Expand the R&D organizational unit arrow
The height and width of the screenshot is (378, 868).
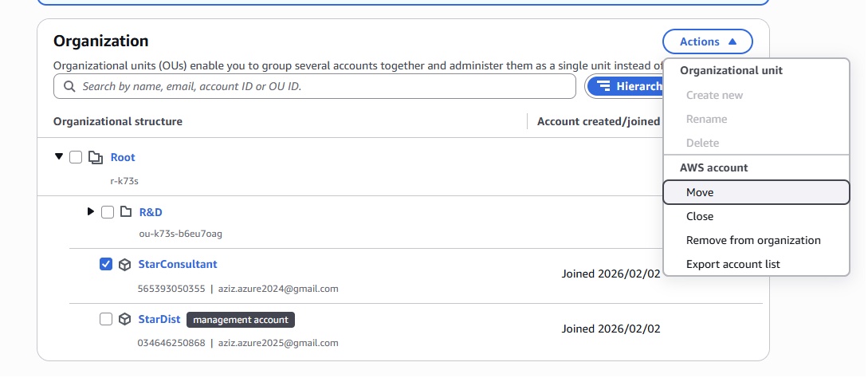[91, 211]
